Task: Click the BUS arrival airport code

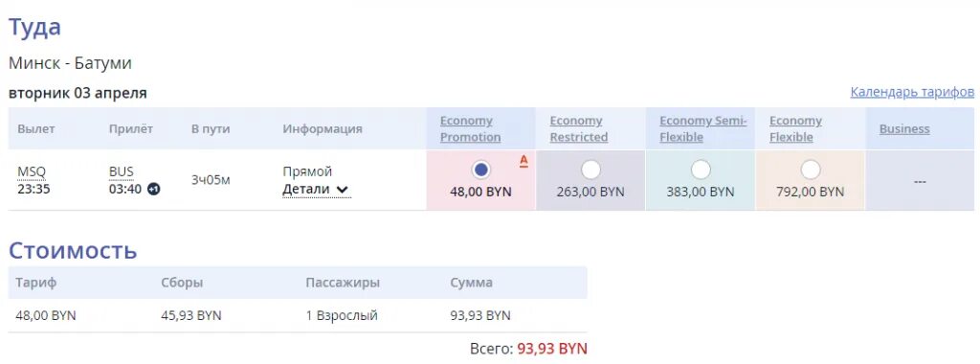Action: tap(122, 171)
